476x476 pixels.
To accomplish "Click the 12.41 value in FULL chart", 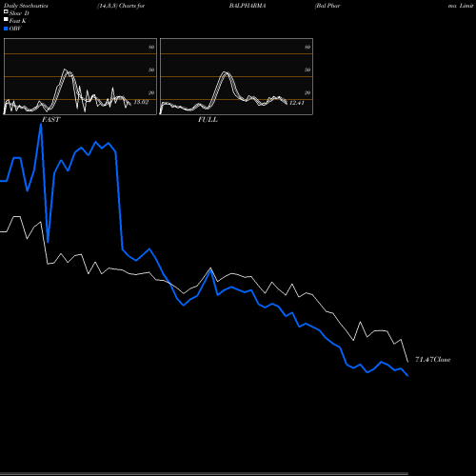I will (x=297, y=103).
